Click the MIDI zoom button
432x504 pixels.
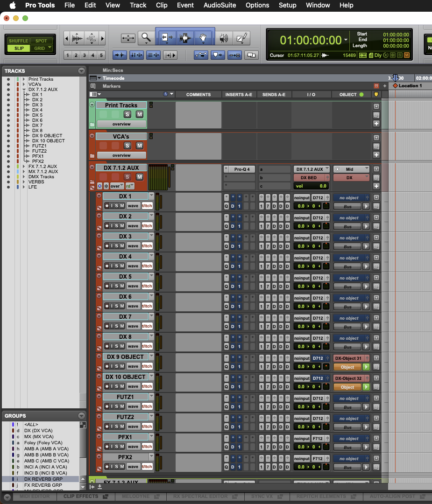click(92, 39)
